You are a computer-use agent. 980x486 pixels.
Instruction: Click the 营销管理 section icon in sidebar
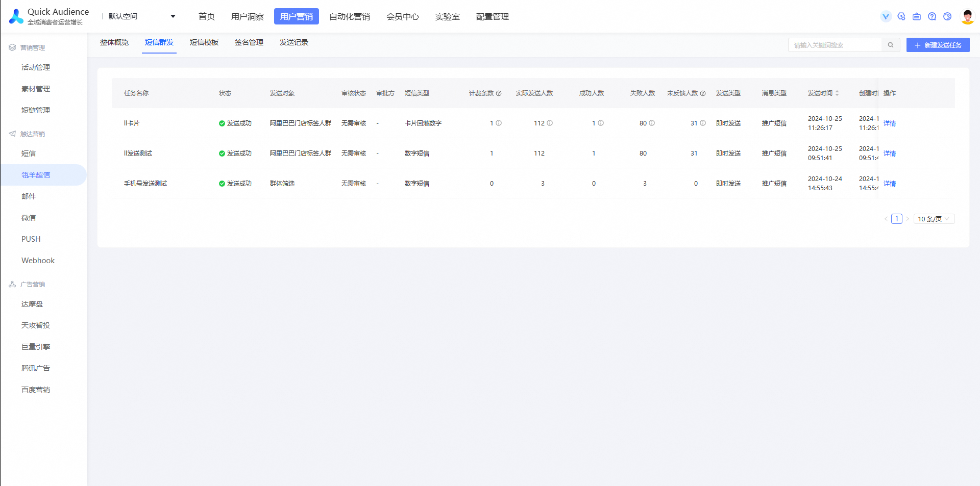pos(12,47)
